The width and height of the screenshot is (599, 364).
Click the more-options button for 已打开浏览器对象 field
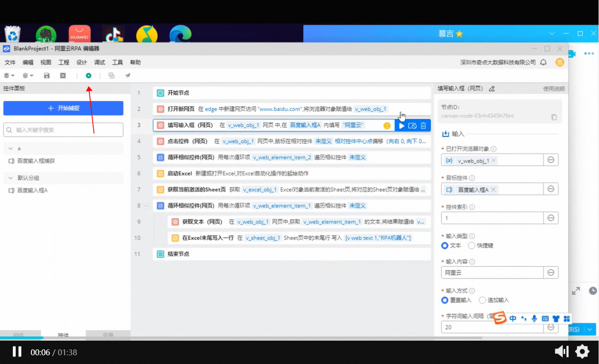pyautogui.click(x=551, y=160)
